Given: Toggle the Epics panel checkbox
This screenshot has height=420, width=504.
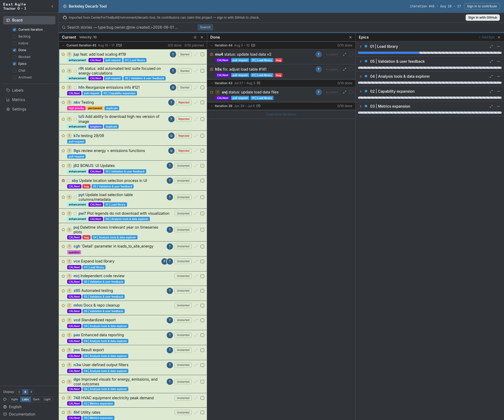Looking at the screenshot, I should pos(14,64).
